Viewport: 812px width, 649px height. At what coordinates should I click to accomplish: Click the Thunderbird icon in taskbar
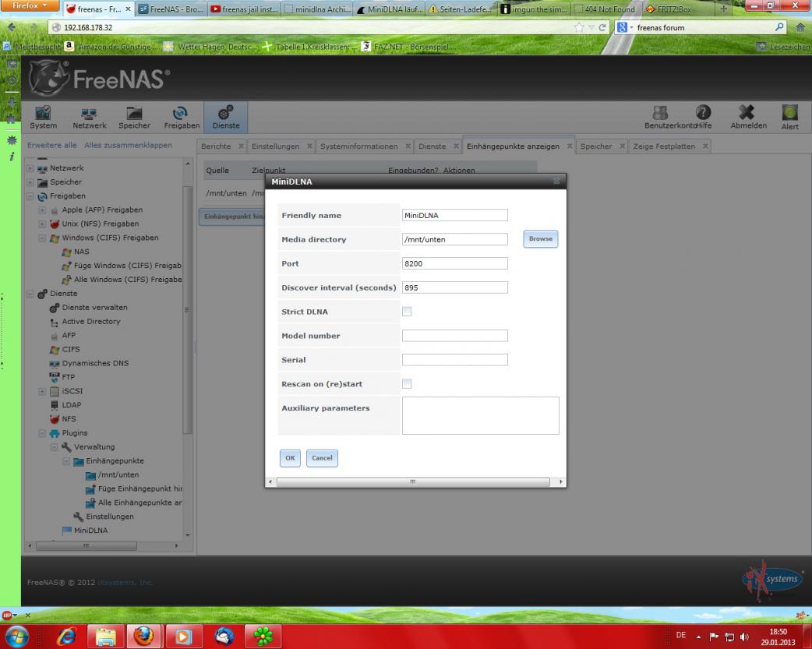(224, 636)
